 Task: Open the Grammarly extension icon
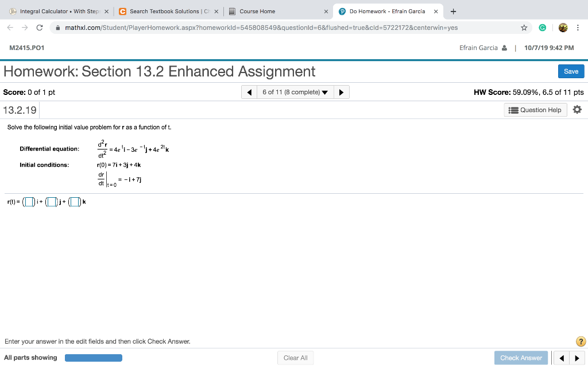tap(542, 27)
